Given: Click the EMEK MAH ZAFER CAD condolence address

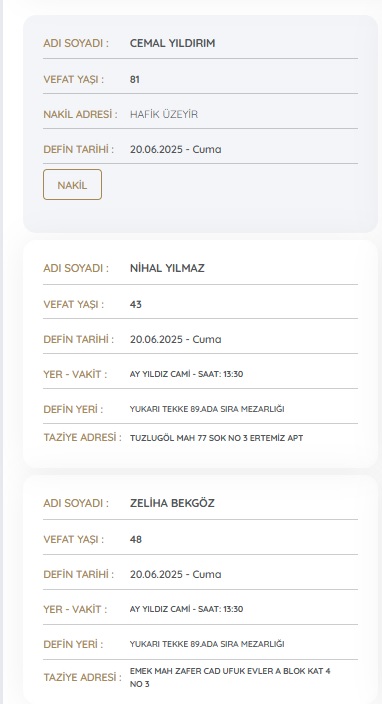Looking at the screenshot, I should [230, 678].
